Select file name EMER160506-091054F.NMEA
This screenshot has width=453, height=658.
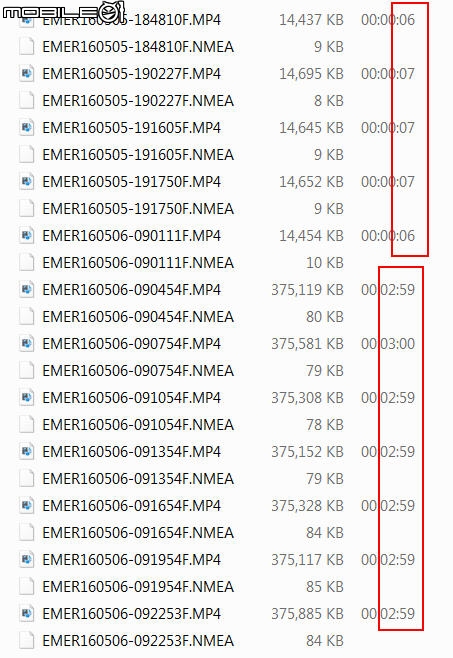pos(138,425)
